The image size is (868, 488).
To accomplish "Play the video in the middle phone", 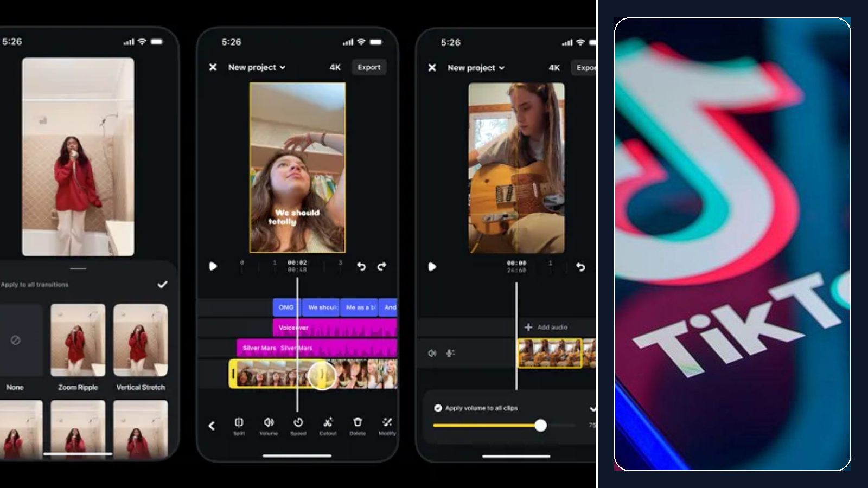I will [x=213, y=266].
